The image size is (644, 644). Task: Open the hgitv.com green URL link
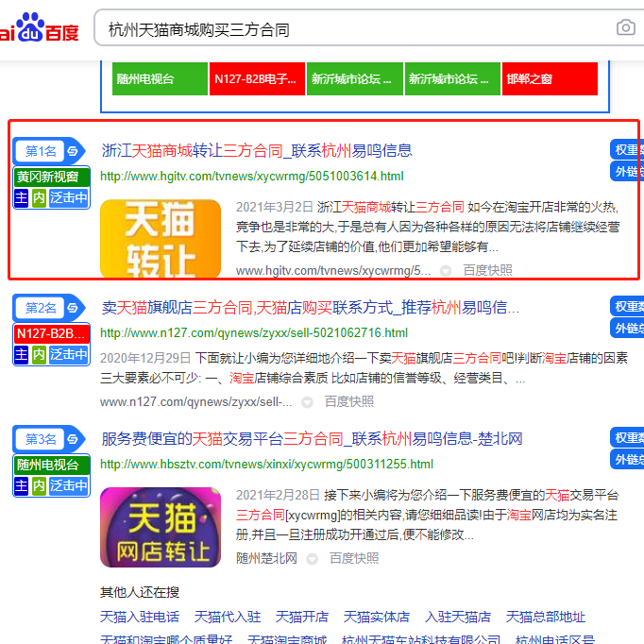pos(252,177)
